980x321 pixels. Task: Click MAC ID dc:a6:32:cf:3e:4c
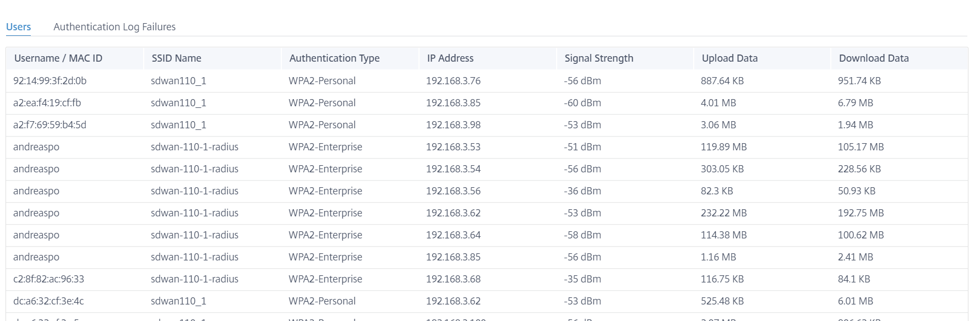coord(49,301)
